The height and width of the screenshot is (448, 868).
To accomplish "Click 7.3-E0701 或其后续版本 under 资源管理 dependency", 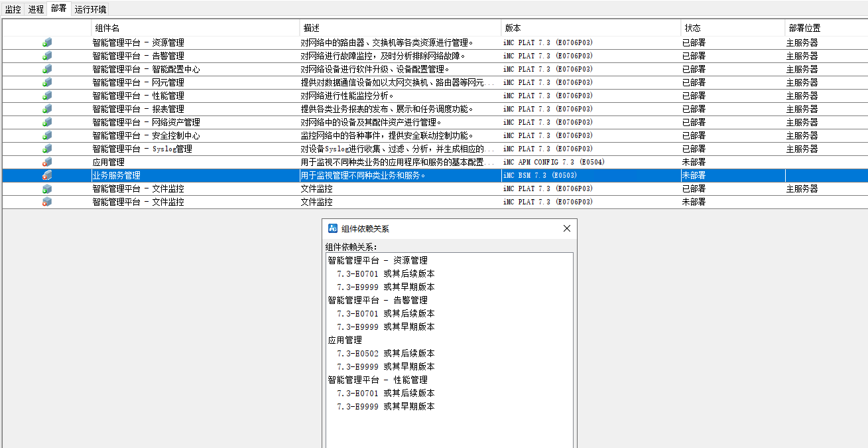I will click(x=385, y=273).
